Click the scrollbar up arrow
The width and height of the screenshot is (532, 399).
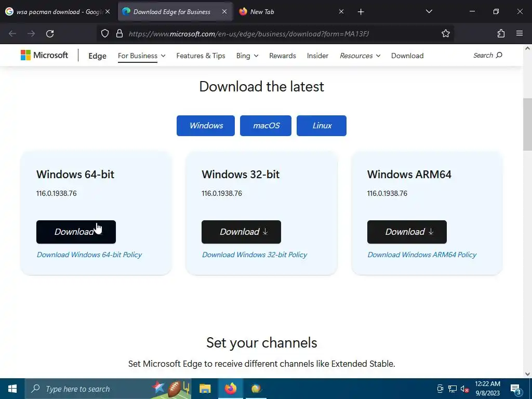tap(527, 48)
